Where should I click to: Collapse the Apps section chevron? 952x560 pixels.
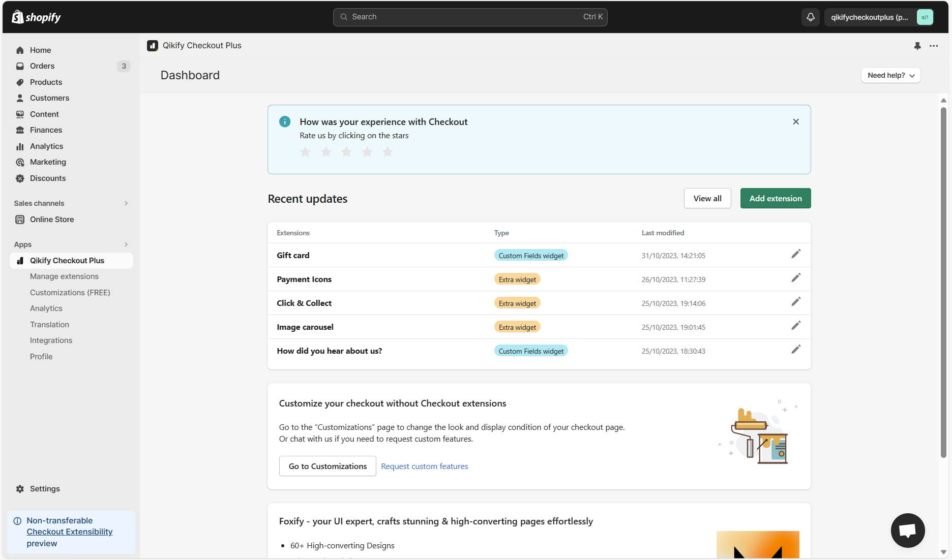126,244
